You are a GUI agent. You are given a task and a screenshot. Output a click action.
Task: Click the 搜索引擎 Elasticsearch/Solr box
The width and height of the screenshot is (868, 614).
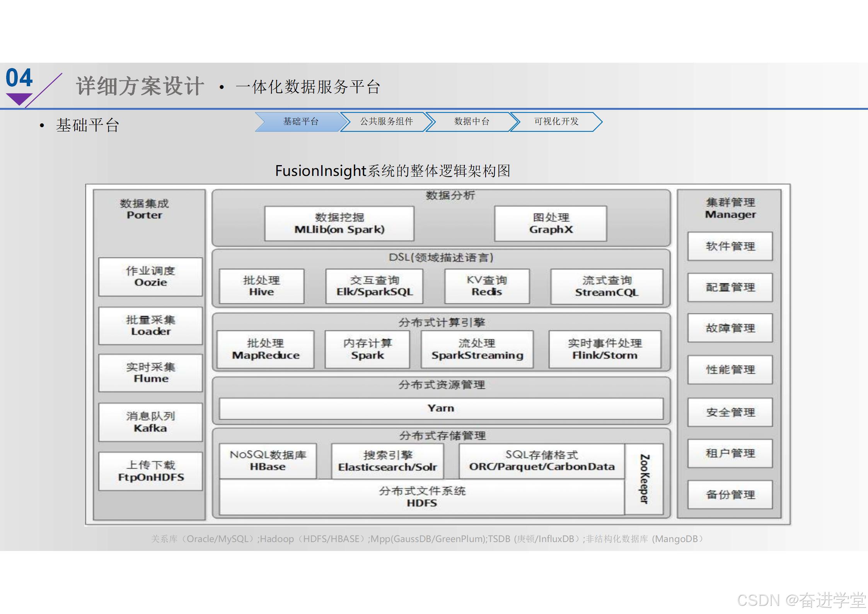(x=387, y=461)
